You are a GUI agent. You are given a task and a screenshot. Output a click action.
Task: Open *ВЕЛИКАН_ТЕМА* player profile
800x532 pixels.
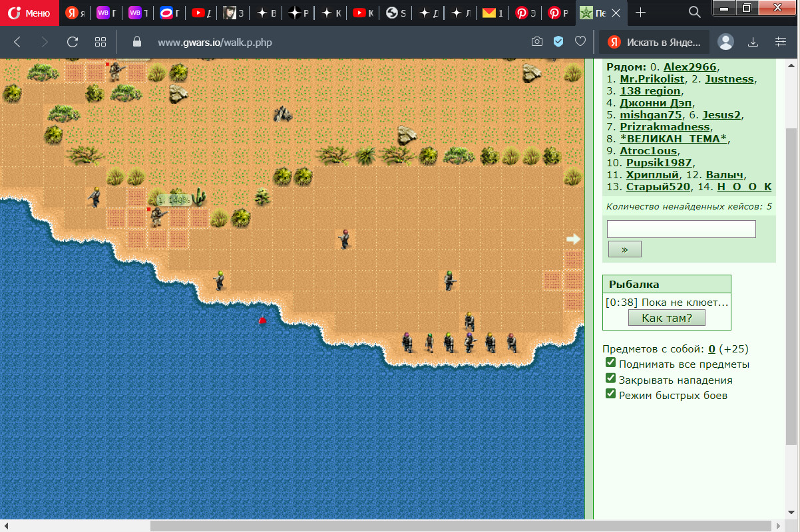674,139
